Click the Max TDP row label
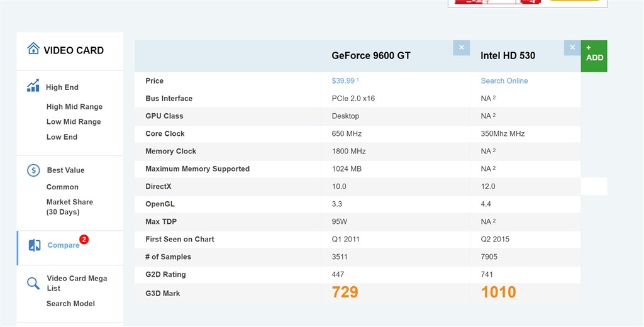 click(161, 222)
